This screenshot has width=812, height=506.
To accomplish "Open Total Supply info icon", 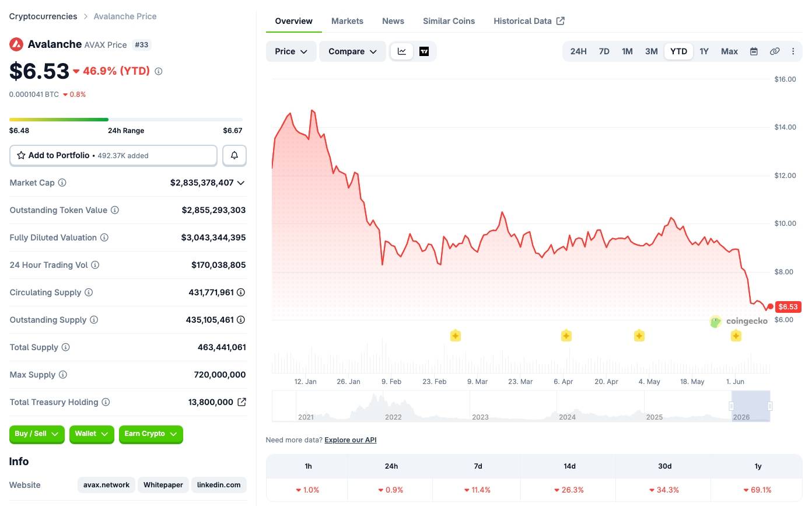I will pos(66,347).
